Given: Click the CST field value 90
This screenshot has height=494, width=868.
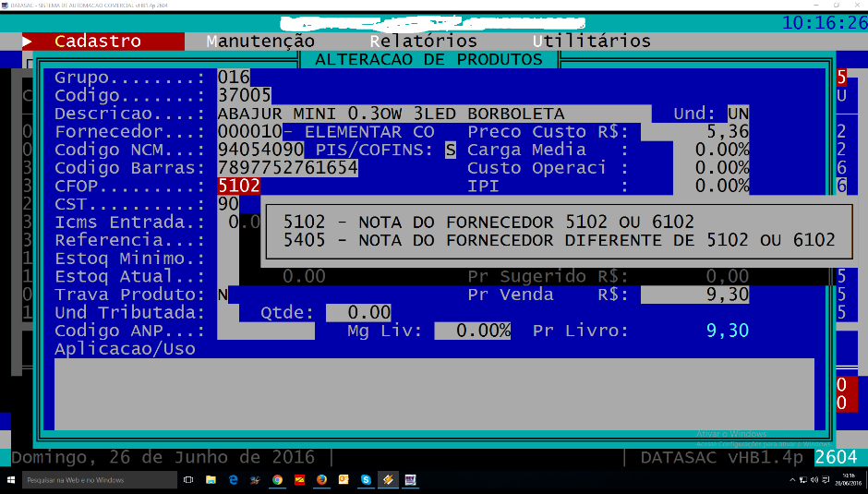Looking at the screenshot, I should click(228, 204).
